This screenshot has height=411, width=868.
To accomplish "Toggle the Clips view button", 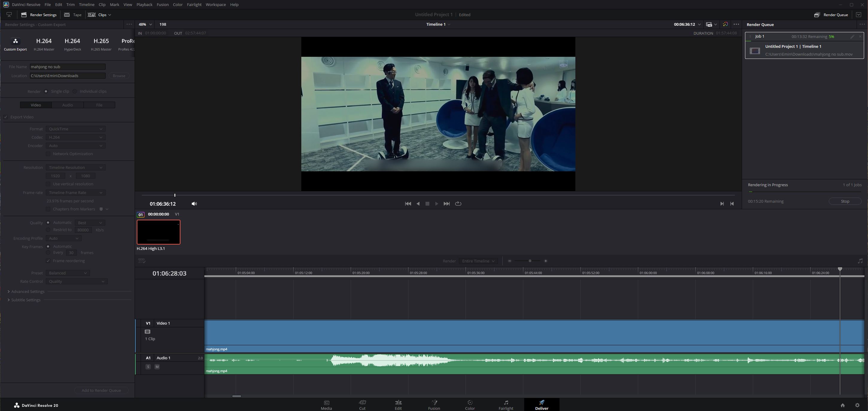I will point(99,15).
